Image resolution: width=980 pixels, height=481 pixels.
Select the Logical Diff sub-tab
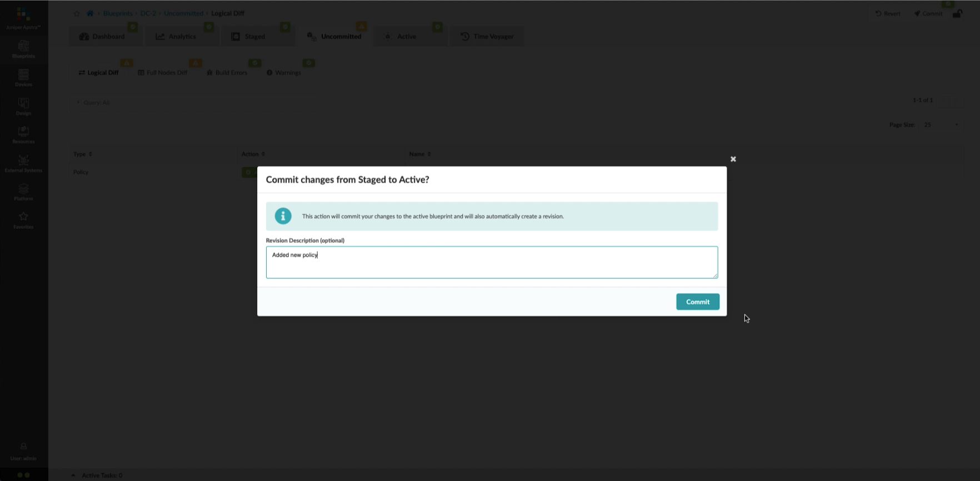[x=99, y=73]
